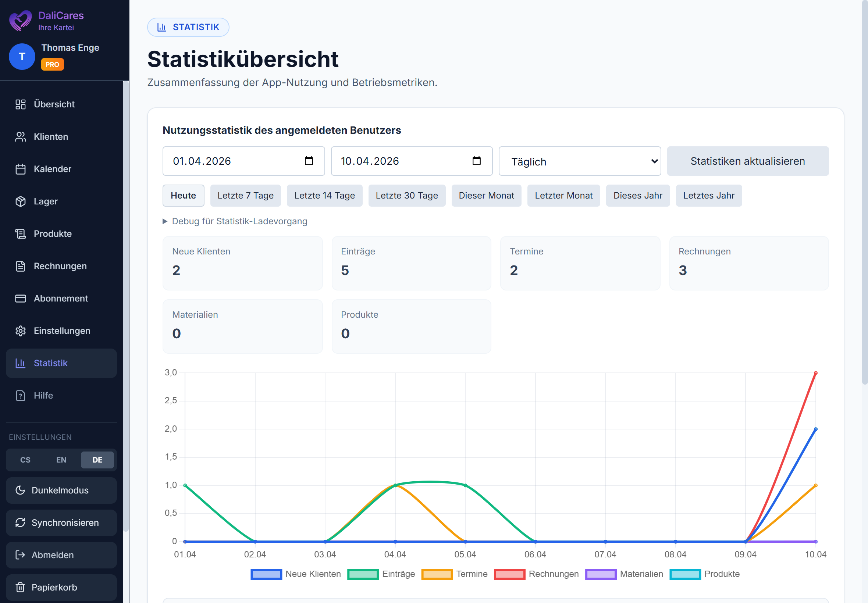The image size is (868, 603).
Task: Click Statistiken aktualisieren button
Action: click(747, 161)
